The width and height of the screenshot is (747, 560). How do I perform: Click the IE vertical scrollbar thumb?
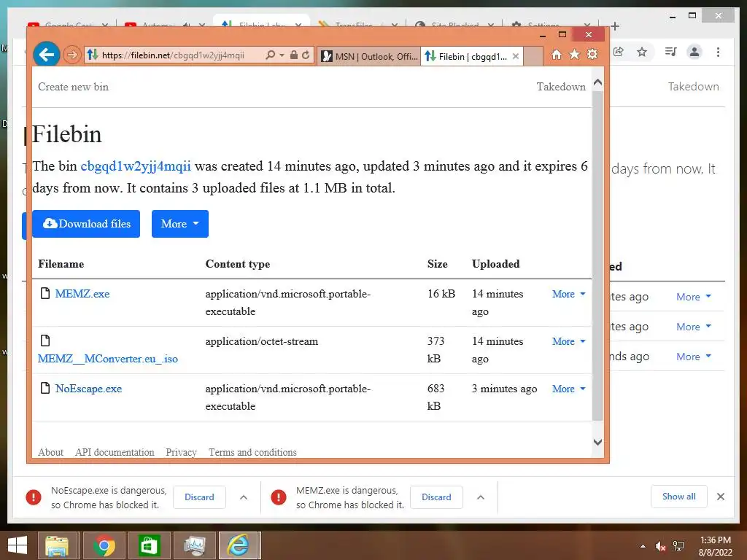(598, 255)
